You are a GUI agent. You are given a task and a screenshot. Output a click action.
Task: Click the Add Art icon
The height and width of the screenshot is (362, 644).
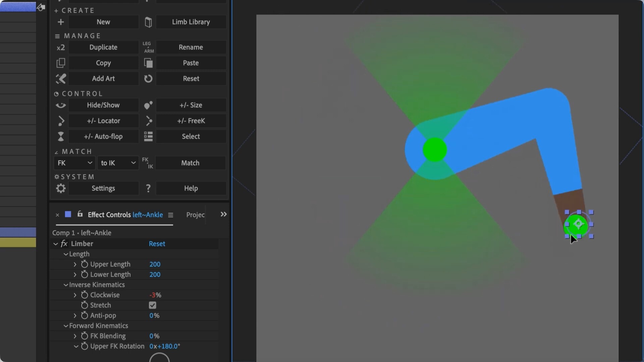coord(61,79)
